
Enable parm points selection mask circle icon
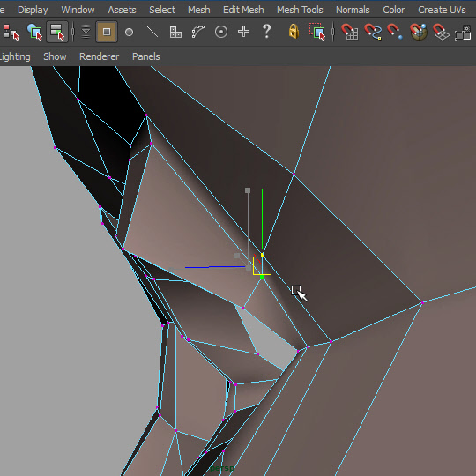(130, 32)
